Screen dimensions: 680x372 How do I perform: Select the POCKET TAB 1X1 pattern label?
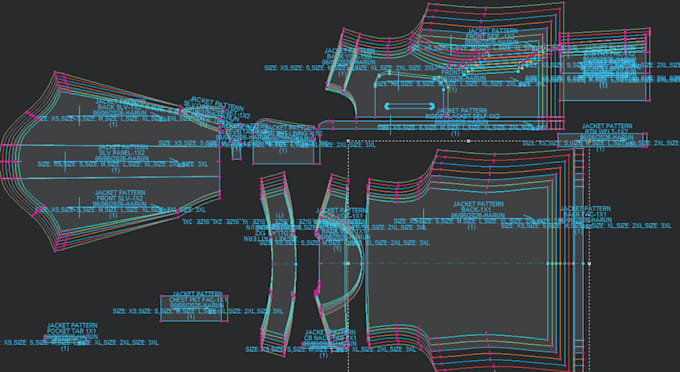coord(72,331)
